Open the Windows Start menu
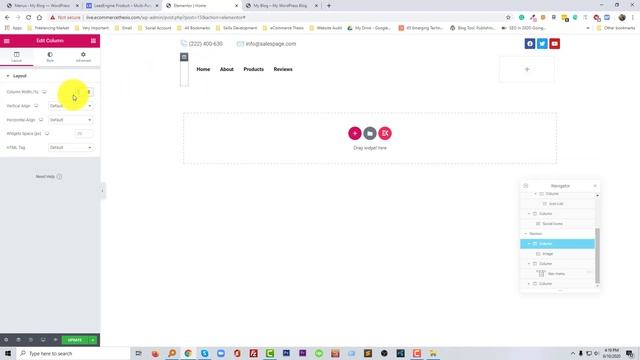The image size is (640, 360). tap(8, 353)
